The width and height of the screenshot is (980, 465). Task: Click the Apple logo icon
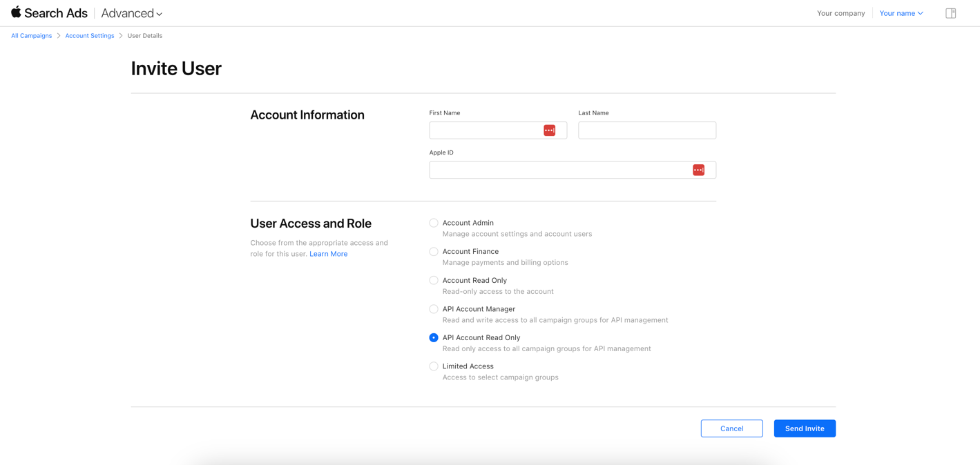click(x=16, y=12)
